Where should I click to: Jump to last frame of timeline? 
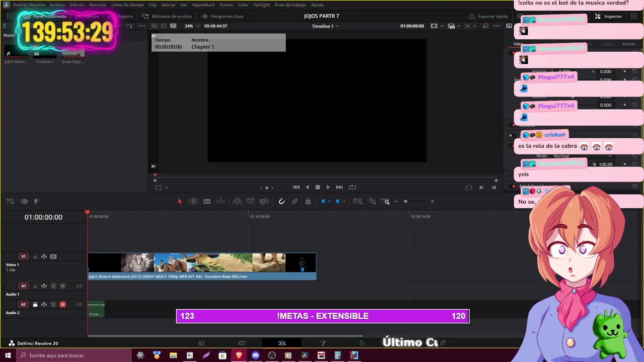[x=340, y=187]
